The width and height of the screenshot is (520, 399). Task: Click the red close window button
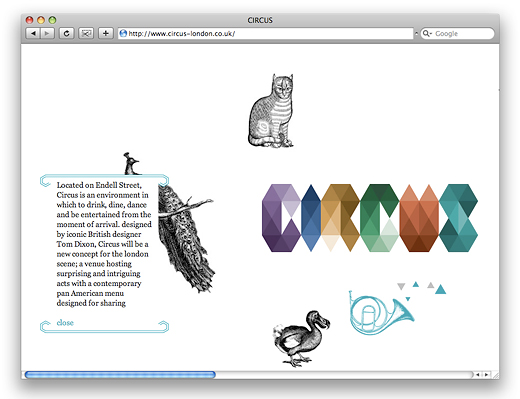pos(29,20)
